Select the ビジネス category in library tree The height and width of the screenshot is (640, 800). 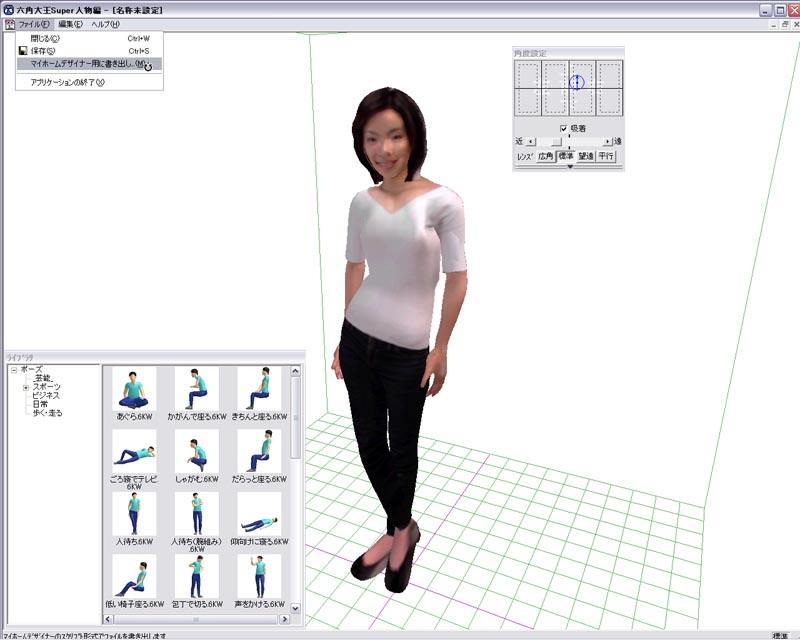click(46, 396)
